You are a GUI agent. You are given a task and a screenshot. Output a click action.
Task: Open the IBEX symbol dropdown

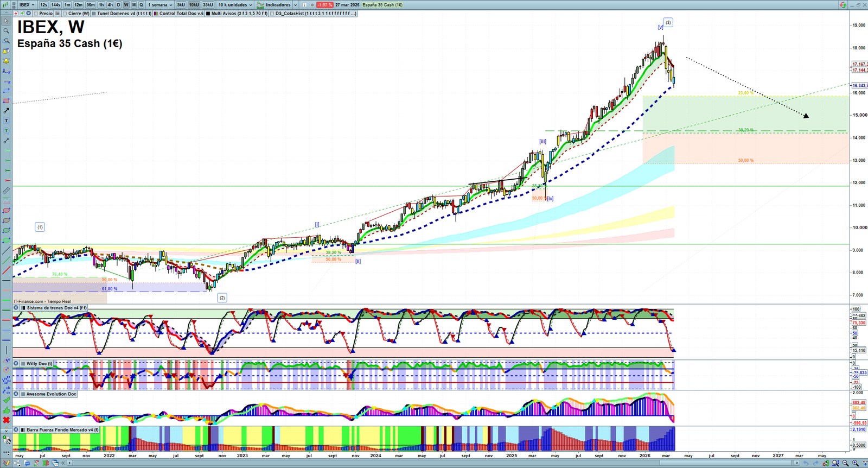(x=27, y=5)
